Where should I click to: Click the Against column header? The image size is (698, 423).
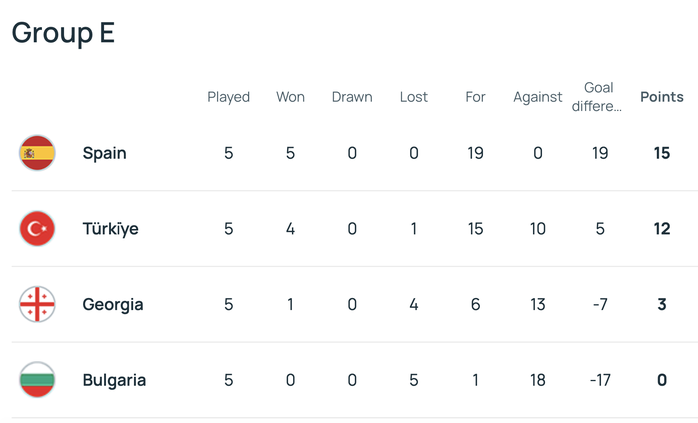tap(538, 97)
